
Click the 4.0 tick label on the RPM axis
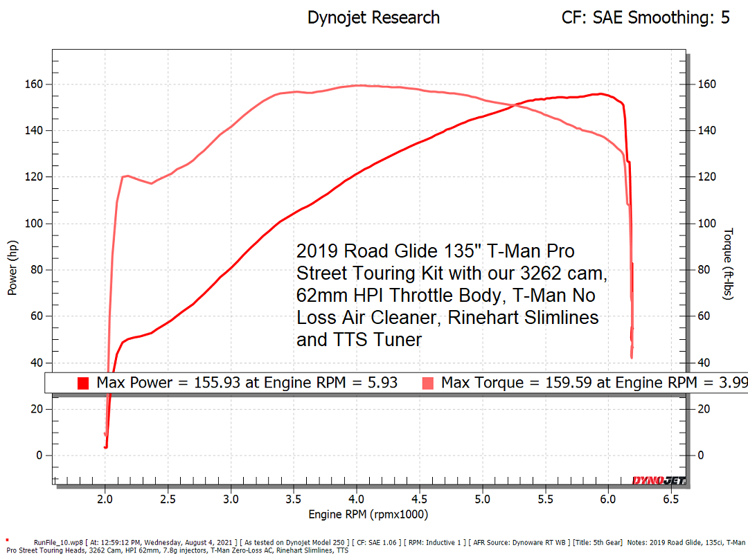[x=357, y=499]
